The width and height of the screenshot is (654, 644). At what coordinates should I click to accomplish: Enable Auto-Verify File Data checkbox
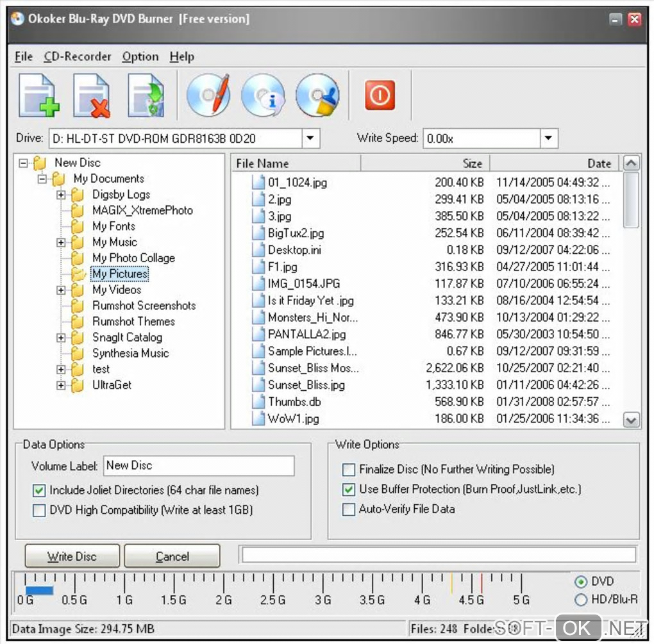pos(348,509)
